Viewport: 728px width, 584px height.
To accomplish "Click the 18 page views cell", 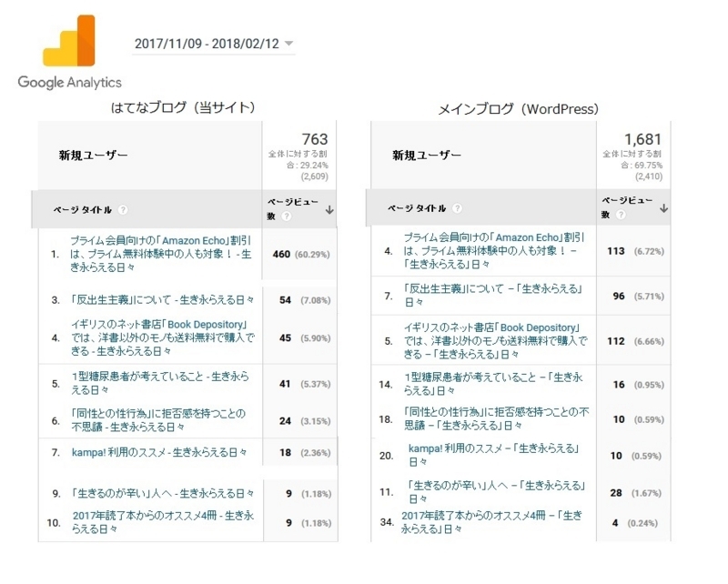I will tap(285, 453).
